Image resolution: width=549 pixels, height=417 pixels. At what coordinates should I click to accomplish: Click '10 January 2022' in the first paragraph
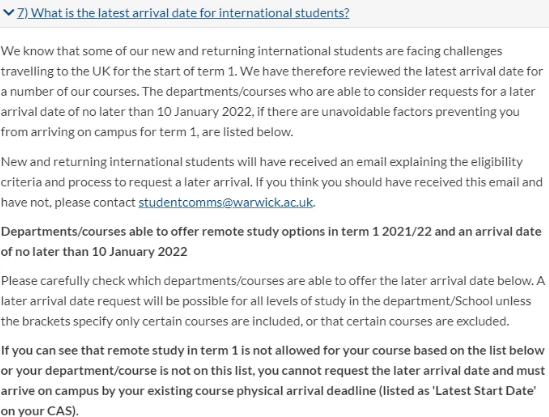pos(204,112)
